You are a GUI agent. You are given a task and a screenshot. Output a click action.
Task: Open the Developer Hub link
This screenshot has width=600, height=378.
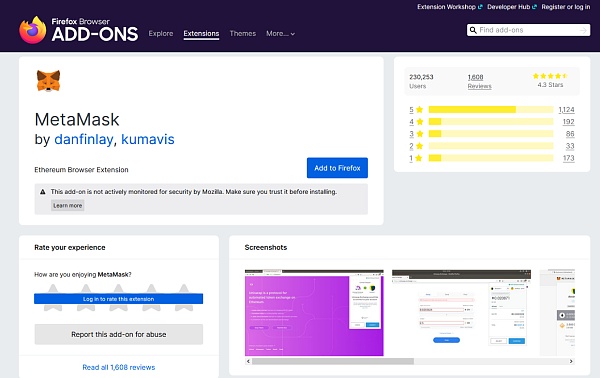point(509,7)
